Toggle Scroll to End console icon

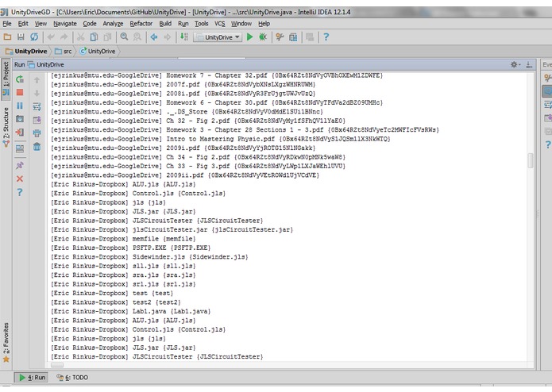37,120
